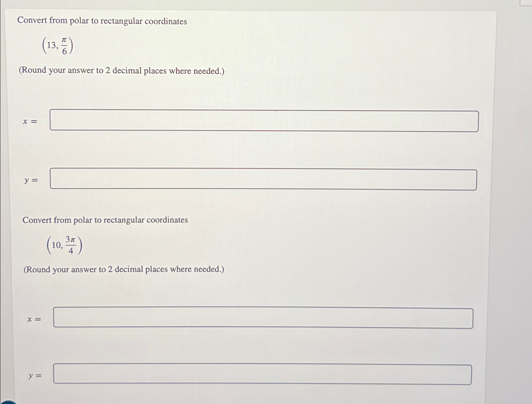Click the polar coordinate expression (10, 3π/4)
Viewport: 532px width, 404px height.
[64, 245]
